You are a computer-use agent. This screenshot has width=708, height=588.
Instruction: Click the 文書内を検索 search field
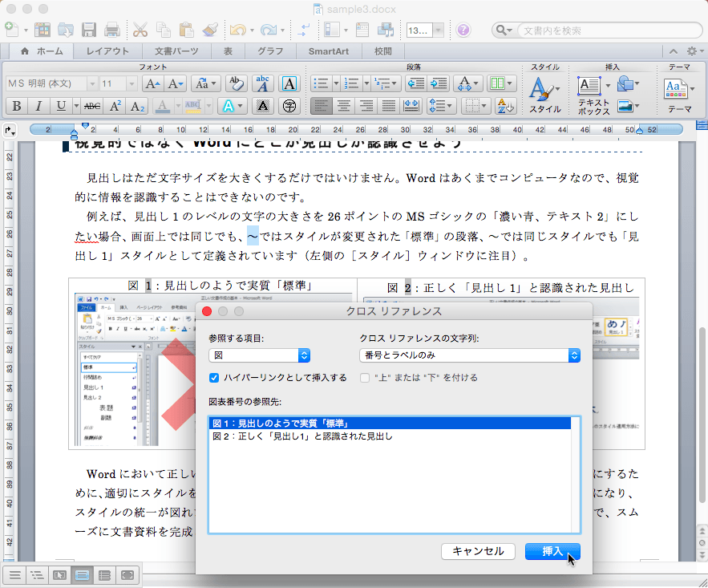click(x=609, y=30)
